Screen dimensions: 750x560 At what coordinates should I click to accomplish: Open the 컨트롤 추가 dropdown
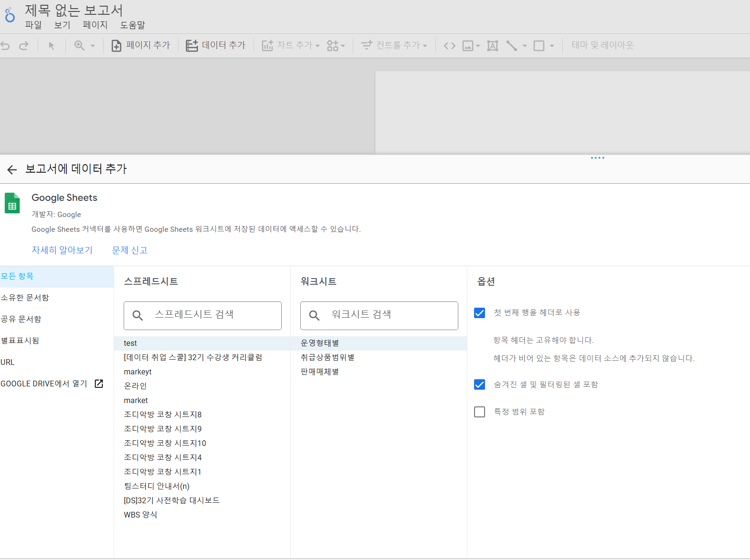394,45
